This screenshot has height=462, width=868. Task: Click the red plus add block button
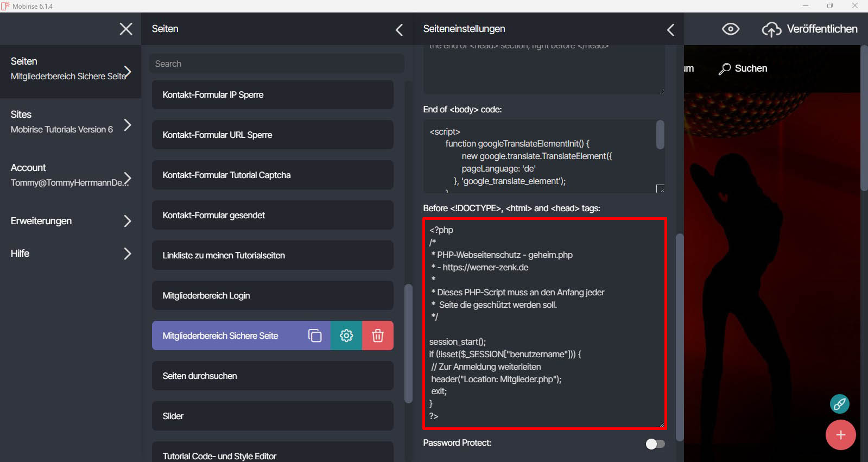point(840,435)
